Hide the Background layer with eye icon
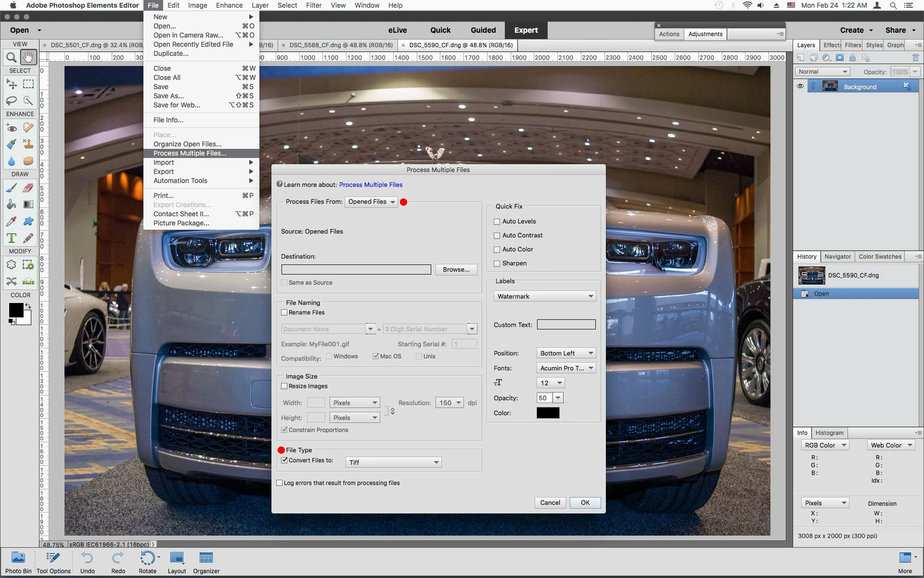The image size is (924, 578). (x=800, y=86)
